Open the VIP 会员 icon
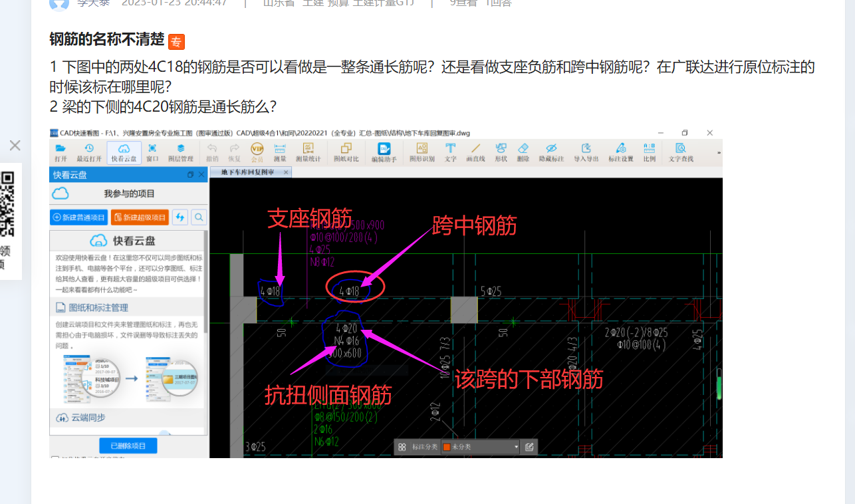Viewport: 855px width, 504px height. pyautogui.click(x=257, y=152)
